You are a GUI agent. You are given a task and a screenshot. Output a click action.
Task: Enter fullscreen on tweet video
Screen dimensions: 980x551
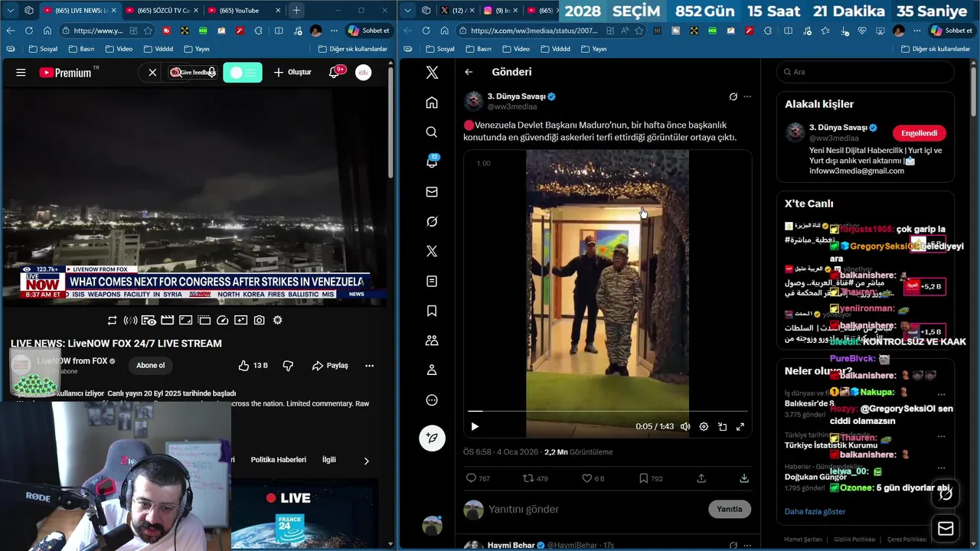point(740,426)
